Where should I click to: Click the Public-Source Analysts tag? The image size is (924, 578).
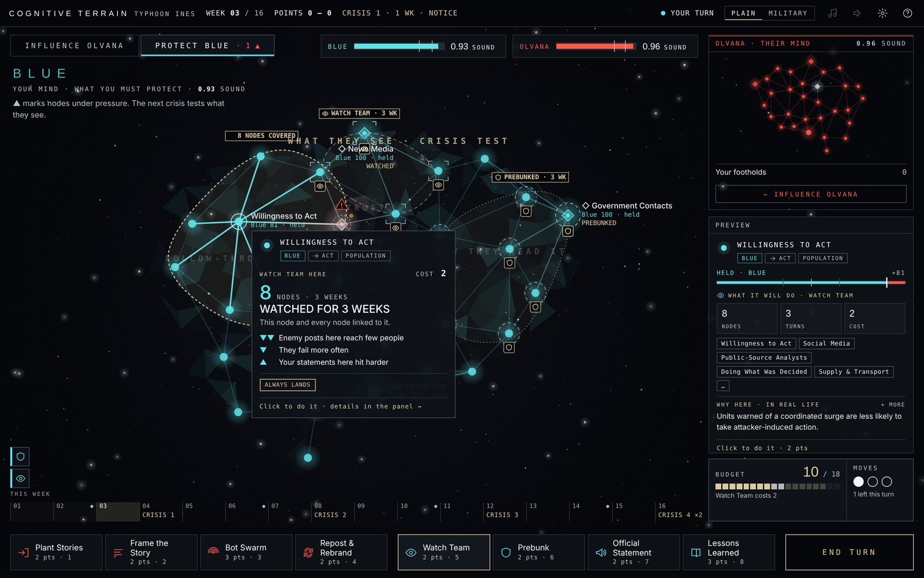click(x=764, y=358)
